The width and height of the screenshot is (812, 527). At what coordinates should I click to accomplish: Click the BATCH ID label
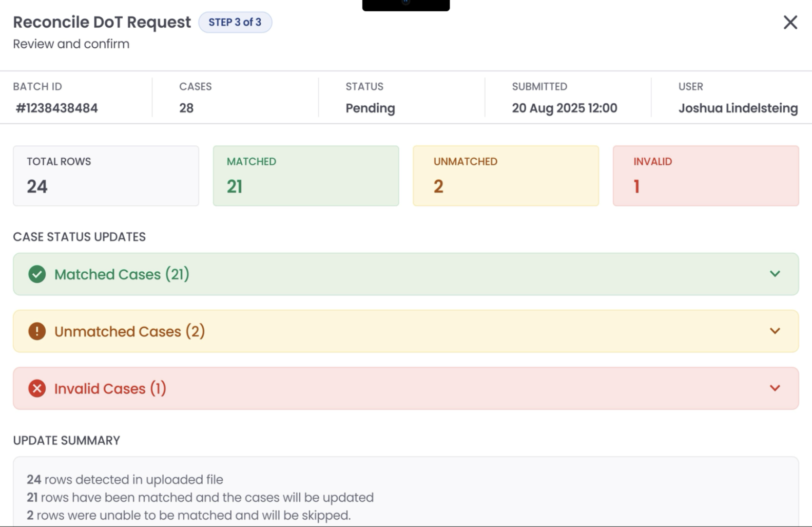[x=37, y=87]
